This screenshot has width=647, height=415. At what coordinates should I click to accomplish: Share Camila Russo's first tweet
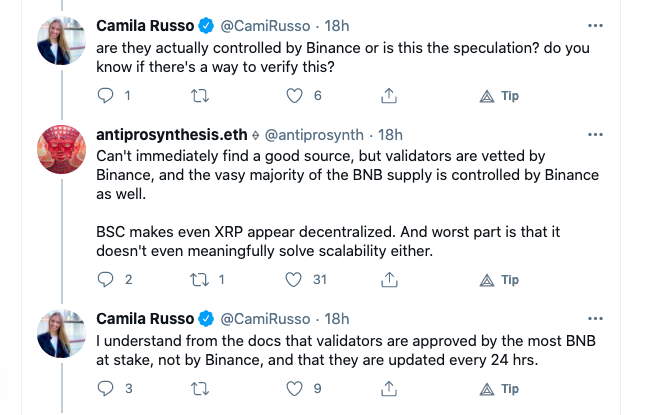pos(389,96)
